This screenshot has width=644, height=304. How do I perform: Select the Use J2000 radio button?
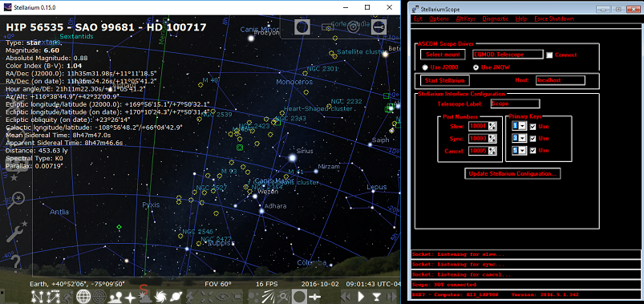point(426,67)
